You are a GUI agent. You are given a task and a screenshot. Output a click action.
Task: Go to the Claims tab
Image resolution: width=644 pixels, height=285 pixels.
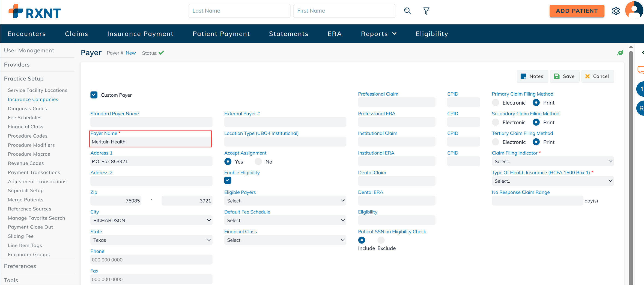point(76,34)
